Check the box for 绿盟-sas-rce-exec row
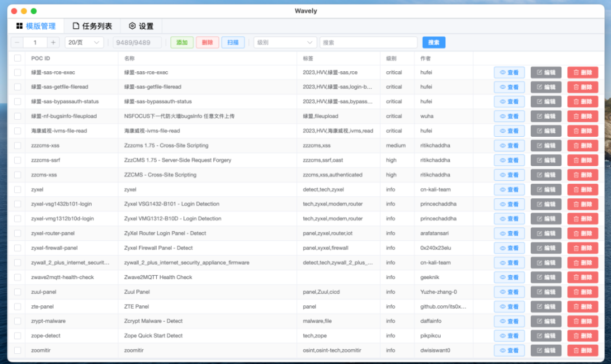This screenshot has height=364, width=611. pyautogui.click(x=18, y=72)
